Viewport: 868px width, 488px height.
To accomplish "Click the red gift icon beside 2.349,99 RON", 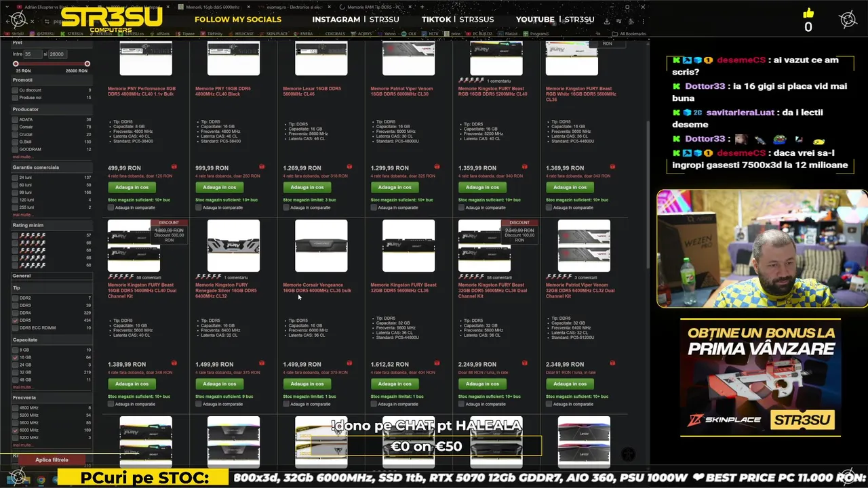I will [x=612, y=363].
